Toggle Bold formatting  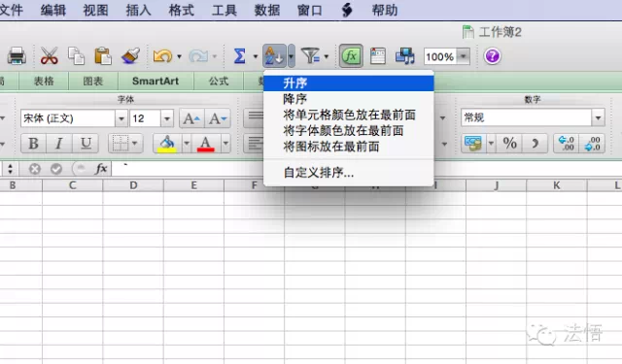tap(33, 144)
